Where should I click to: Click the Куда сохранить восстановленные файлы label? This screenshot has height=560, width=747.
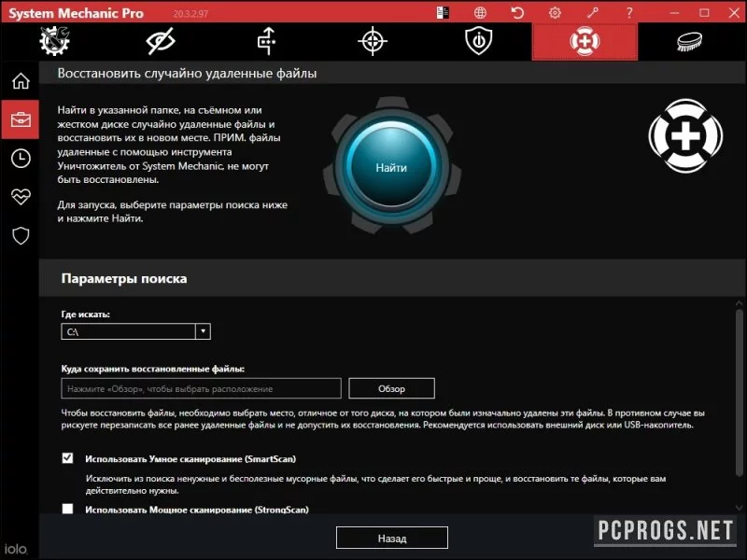[152, 369]
